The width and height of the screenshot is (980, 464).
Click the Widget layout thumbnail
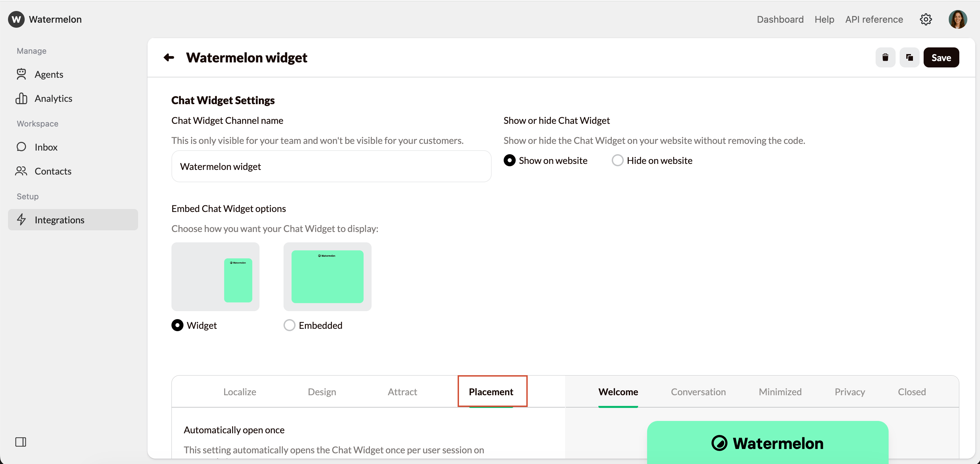click(215, 277)
